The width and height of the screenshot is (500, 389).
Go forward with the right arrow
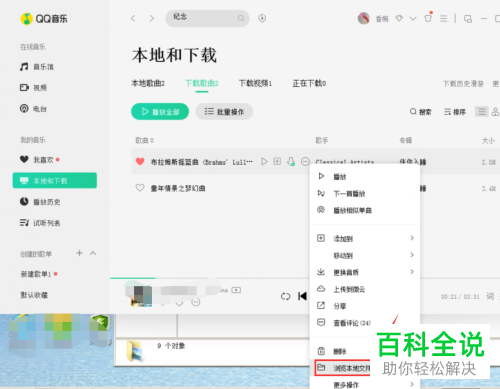pyautogui.click(x=152, y=18)
